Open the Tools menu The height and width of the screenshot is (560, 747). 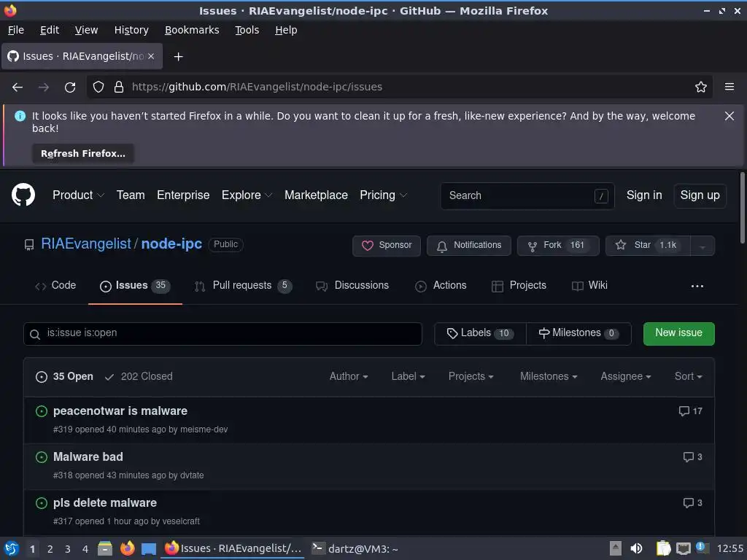point(247,30)
